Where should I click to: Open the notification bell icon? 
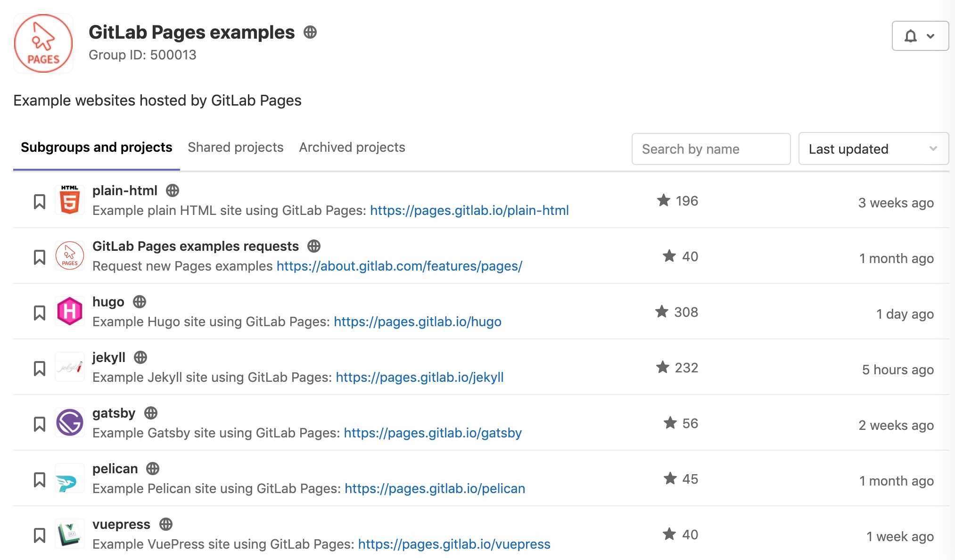coord(910,36)
